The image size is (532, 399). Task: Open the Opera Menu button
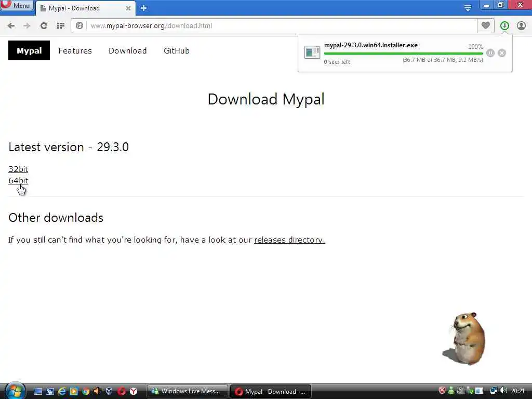coord(17,5)
